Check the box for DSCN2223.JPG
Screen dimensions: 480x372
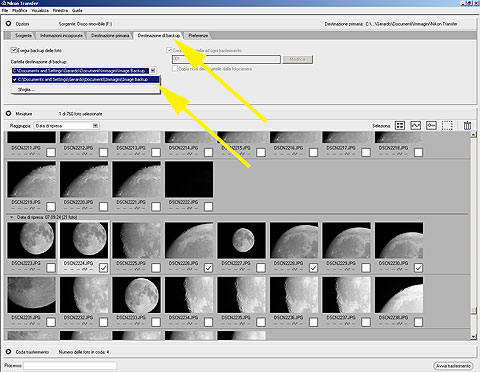[x=51, y=267]
